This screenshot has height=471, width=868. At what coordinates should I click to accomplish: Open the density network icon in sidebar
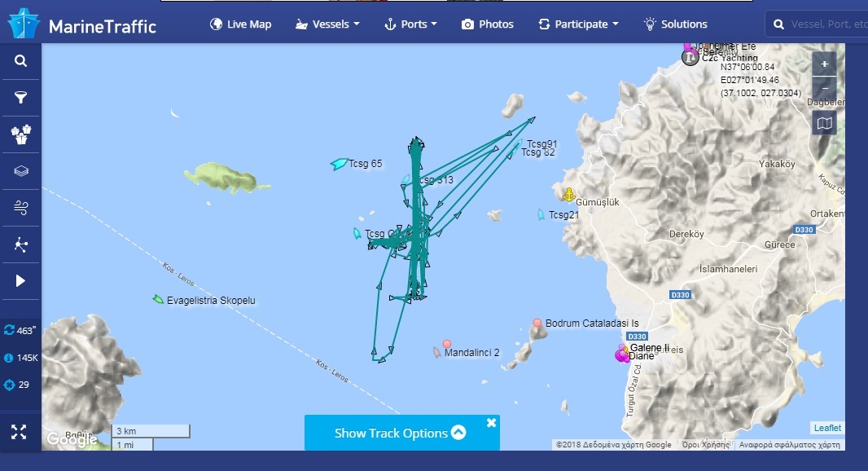[20, 244]
